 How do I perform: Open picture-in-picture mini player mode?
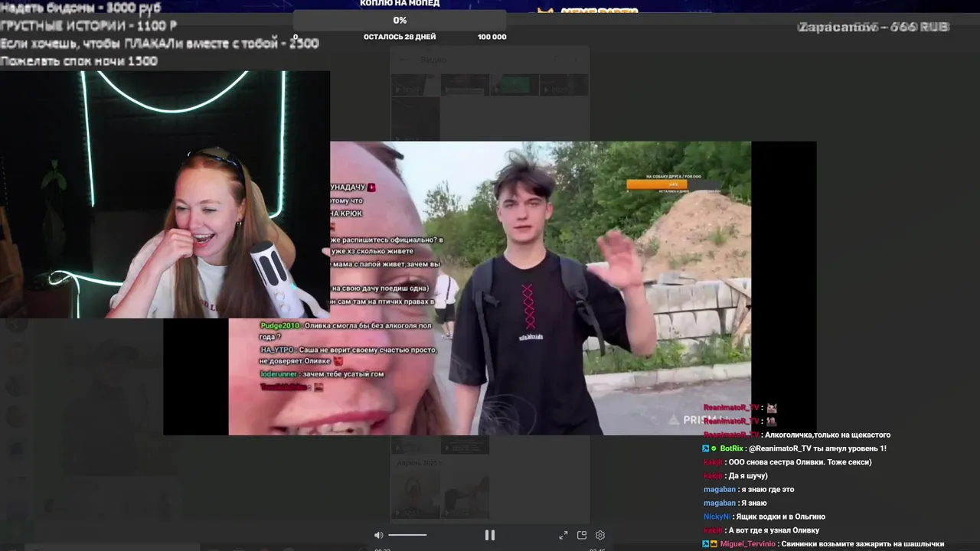click(582, 535)
